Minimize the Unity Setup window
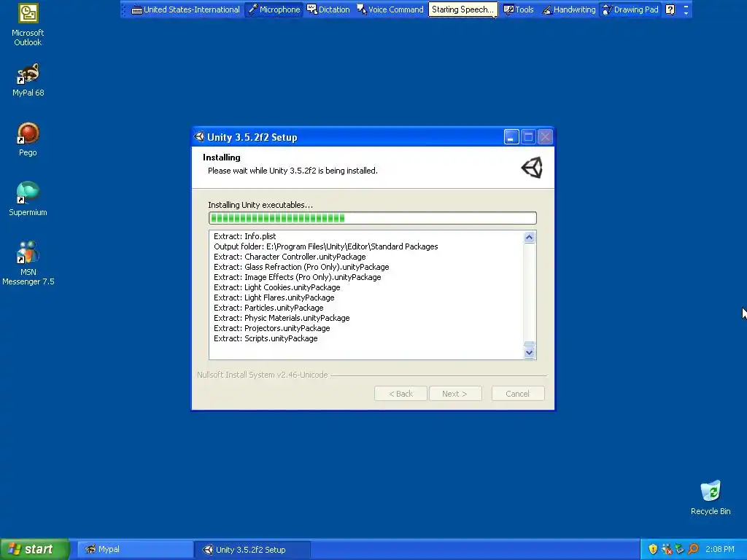The image size is (747, 560). coord(511,137)
